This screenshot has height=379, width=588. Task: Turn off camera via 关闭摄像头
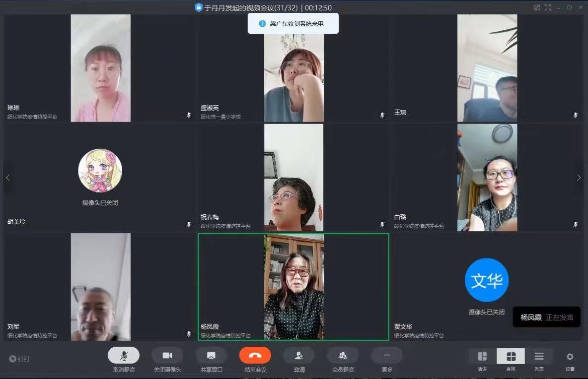tap(167, 355)
